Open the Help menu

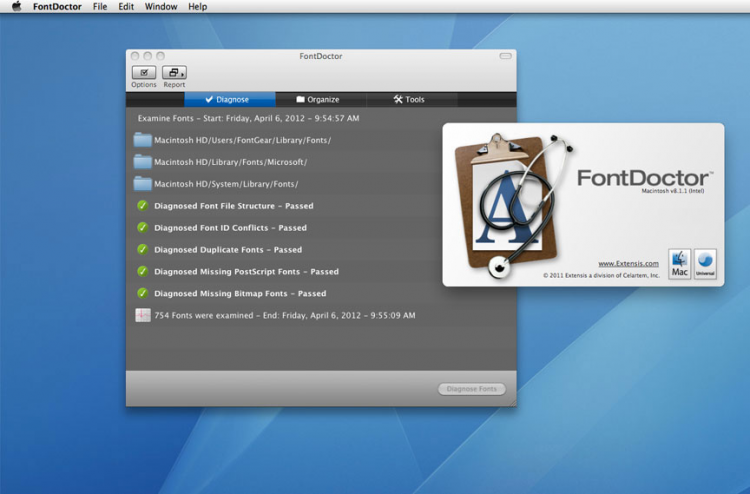pyautogui.click(x=198, y=7)
